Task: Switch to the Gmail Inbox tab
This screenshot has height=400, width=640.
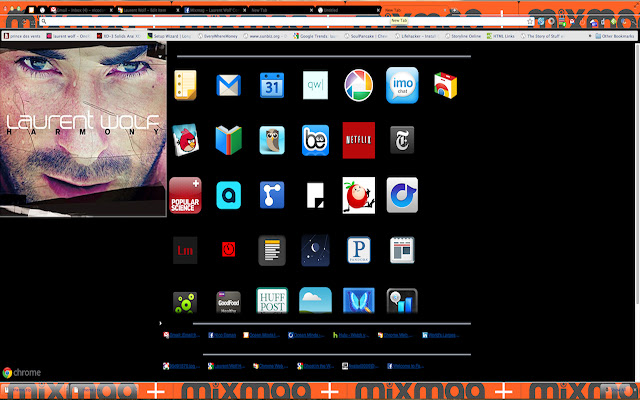Action: coord(81,10)
